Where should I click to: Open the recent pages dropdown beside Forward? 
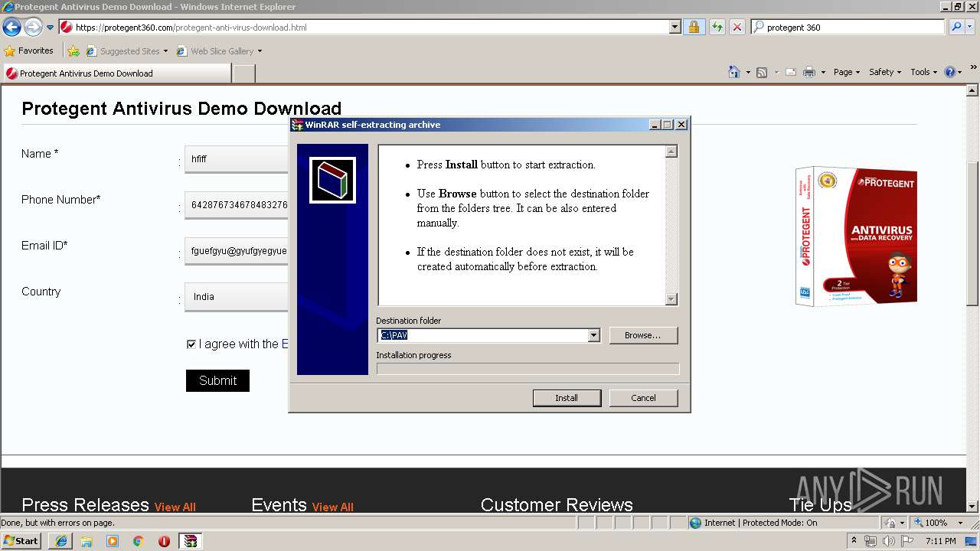(50, 28)
